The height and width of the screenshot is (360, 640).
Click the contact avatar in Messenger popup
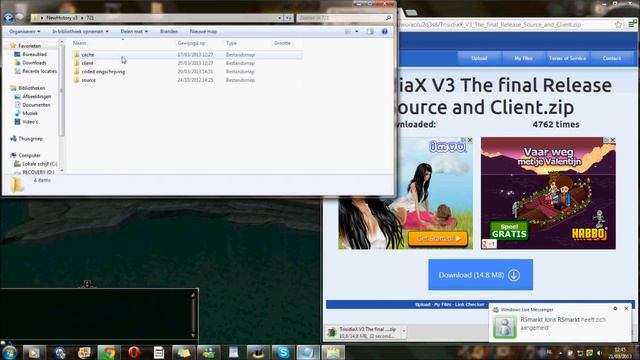point(504,327)
